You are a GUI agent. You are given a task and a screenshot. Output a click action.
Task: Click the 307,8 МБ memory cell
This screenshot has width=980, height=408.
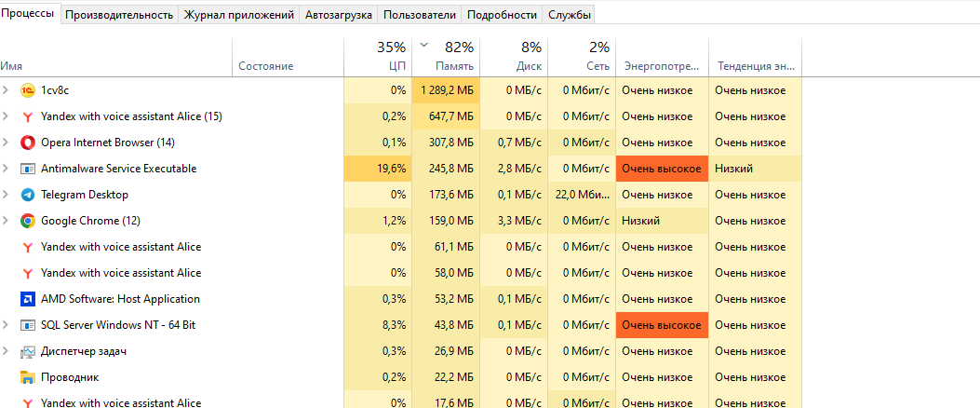click(x=446, y=143)
